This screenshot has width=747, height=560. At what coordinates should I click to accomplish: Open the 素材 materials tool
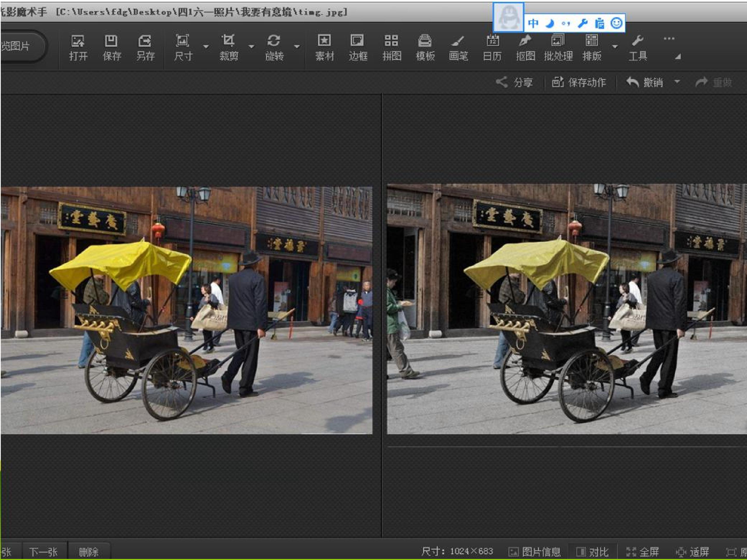(324, 47)
